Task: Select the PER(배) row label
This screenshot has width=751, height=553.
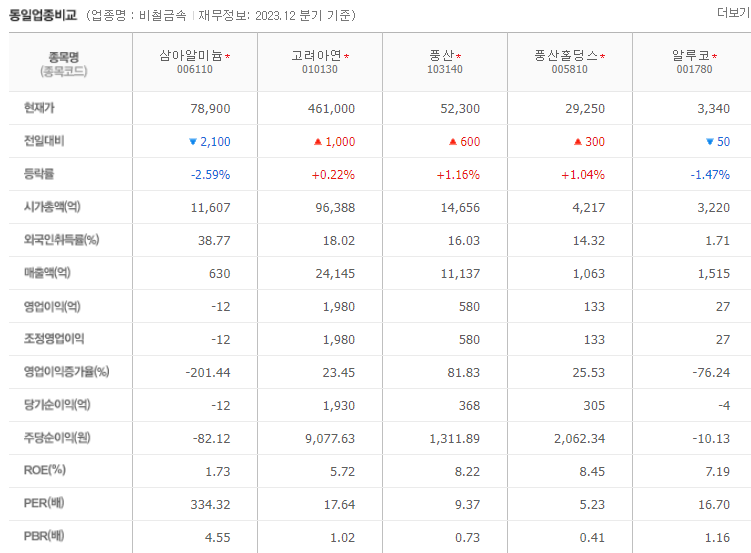Action: click(x=44, y=504)
